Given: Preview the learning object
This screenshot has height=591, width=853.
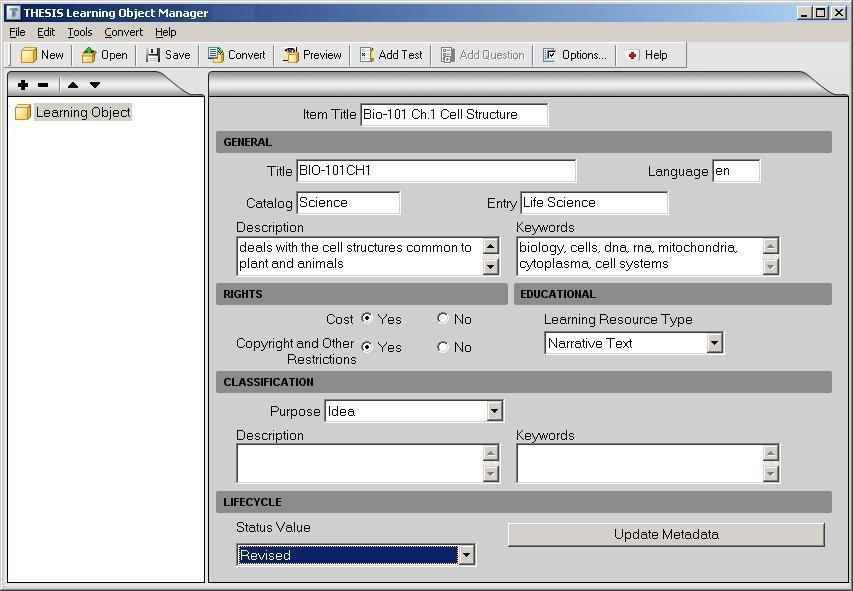Looking at the screenshot, I should click(x=310, y=55).
